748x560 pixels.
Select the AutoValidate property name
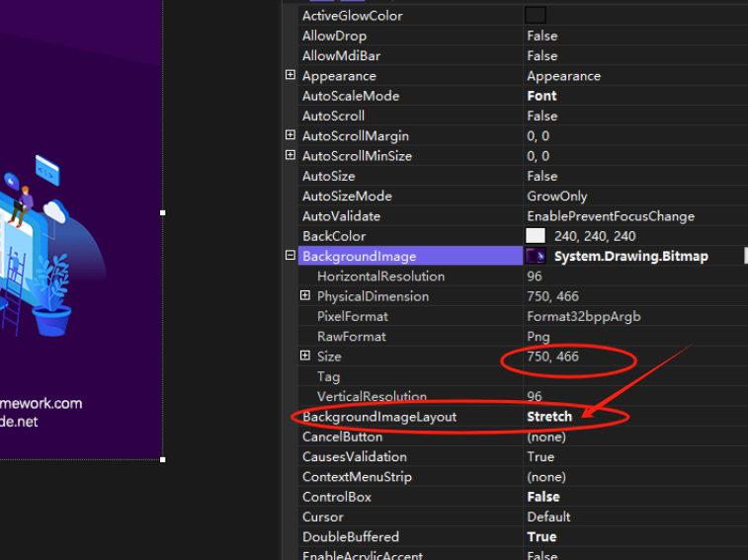coord(341,216)
